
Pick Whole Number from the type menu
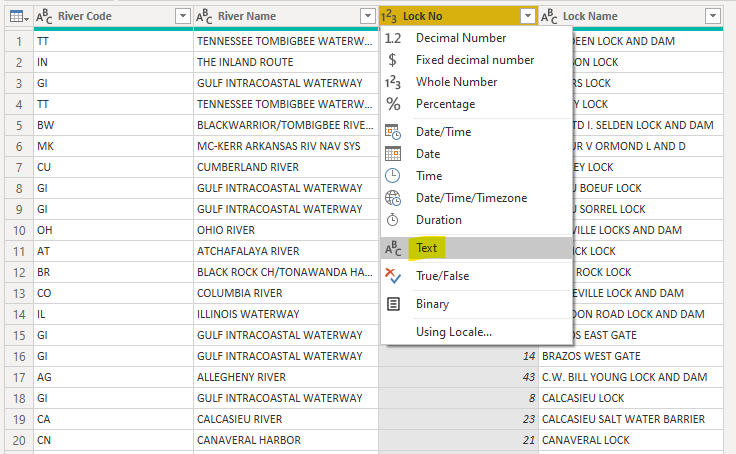click(x=456, y=82)
